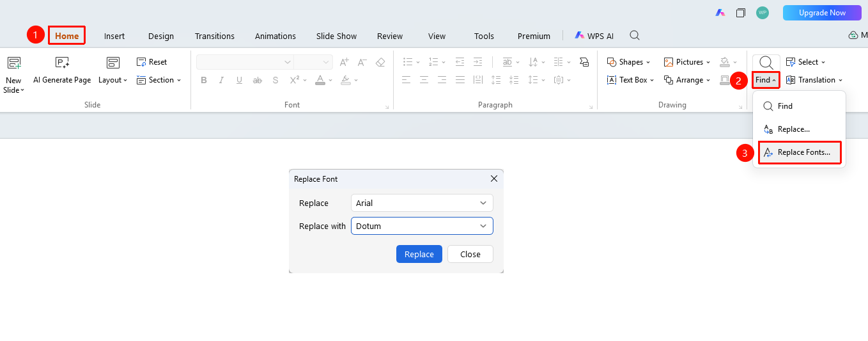Open AI Generate Page tool

tap(62, 70)
